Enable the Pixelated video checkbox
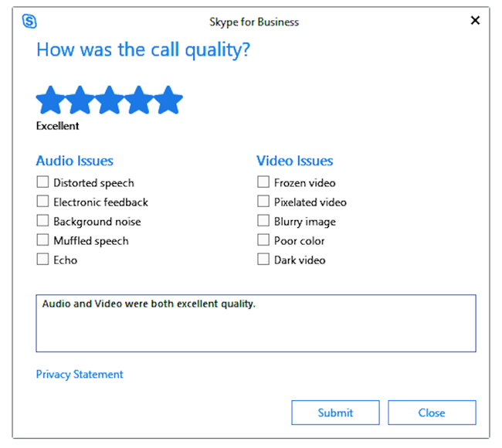502x448 pixels. click(263, 202)
